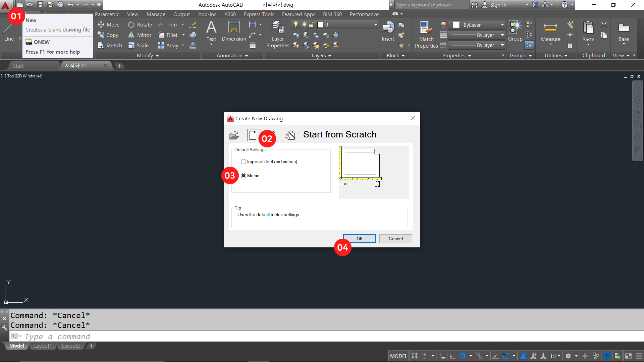Image resolution: width=644 pixels, height=362 pixels.
Task: Select the Scale tool
Action: (x=139, y=45)
